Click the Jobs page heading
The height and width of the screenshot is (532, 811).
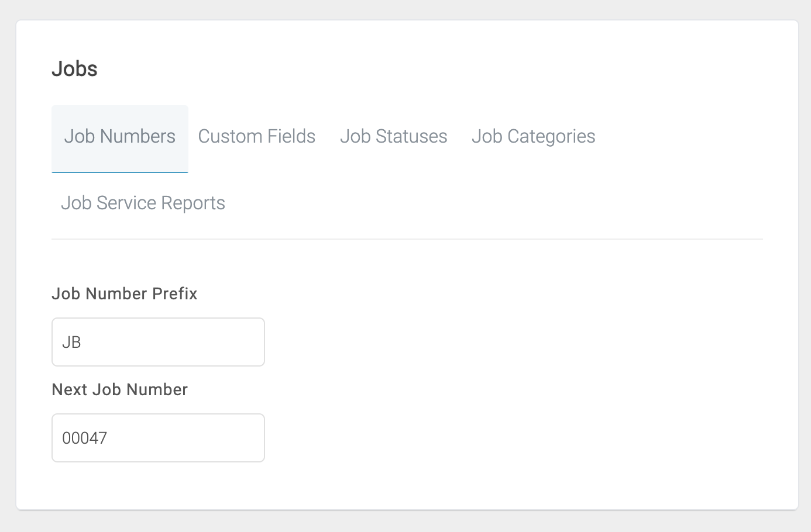(x=75, y=68)
